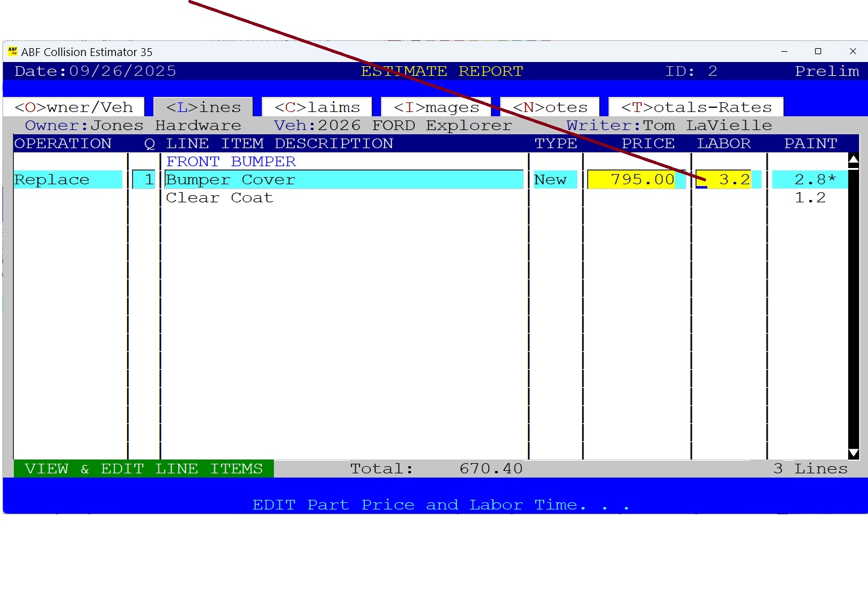This screenshot has width=868, height=595.
Task: Click the VIEW & EDIT LINE ITEMS button
Action: point(143,469)
